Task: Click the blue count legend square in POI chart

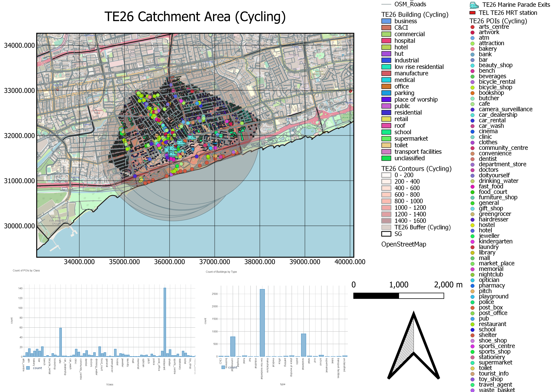Action: [28, 368]
